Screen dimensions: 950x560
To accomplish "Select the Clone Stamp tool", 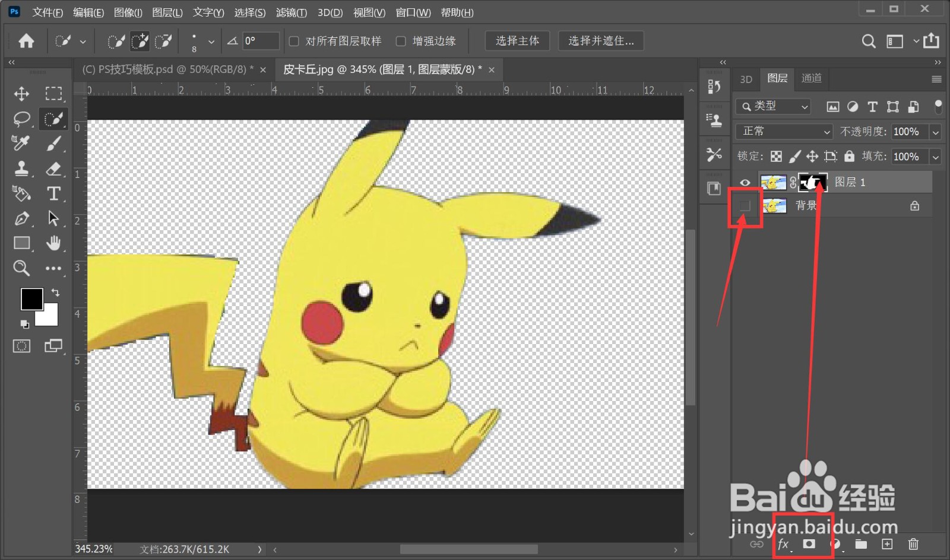I will coord(22,168).
